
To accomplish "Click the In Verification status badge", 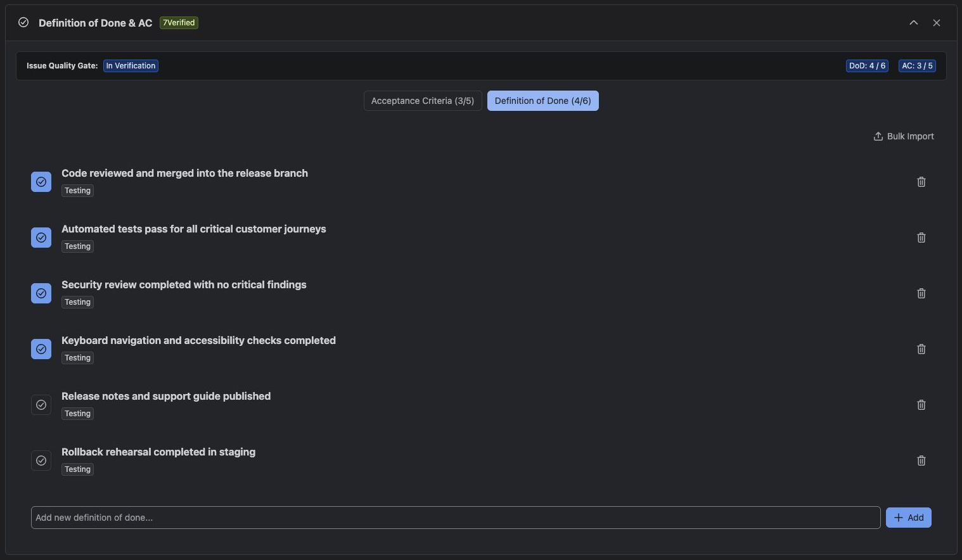I will [x=131, y=66].
